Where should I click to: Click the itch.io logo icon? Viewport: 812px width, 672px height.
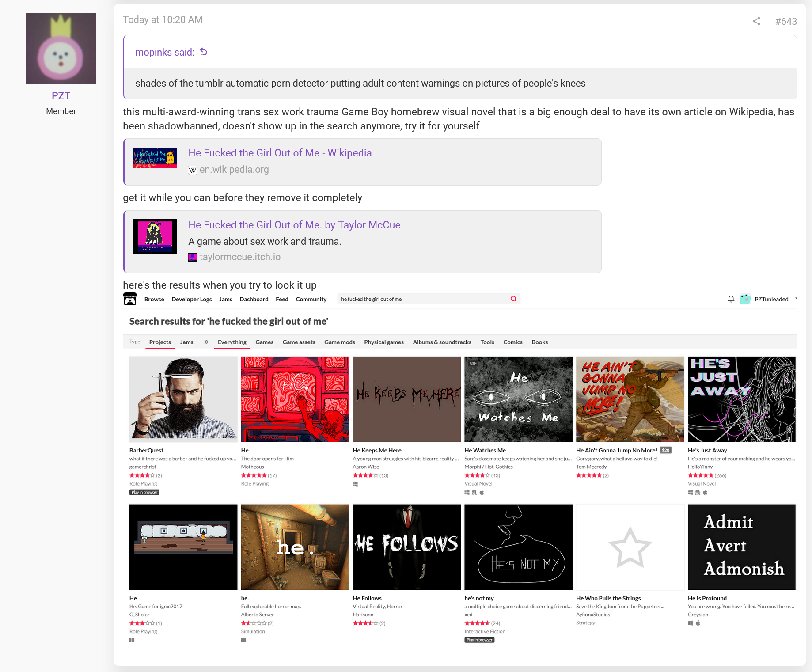coord(130,299)
